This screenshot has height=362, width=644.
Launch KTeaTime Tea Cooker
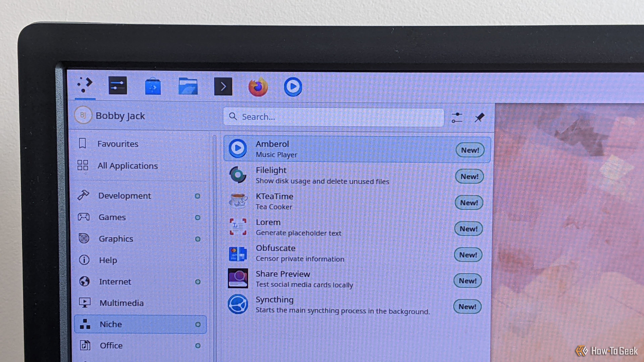click(357, 202)
